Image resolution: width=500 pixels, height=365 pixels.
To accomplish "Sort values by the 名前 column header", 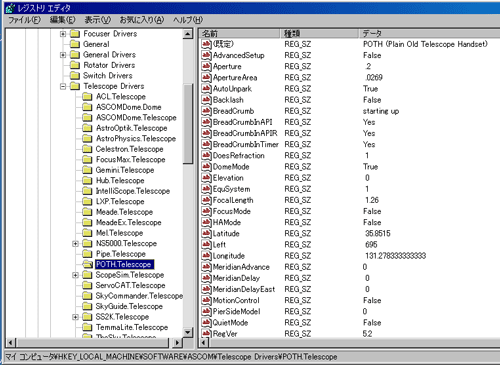I will click(240, 33).
